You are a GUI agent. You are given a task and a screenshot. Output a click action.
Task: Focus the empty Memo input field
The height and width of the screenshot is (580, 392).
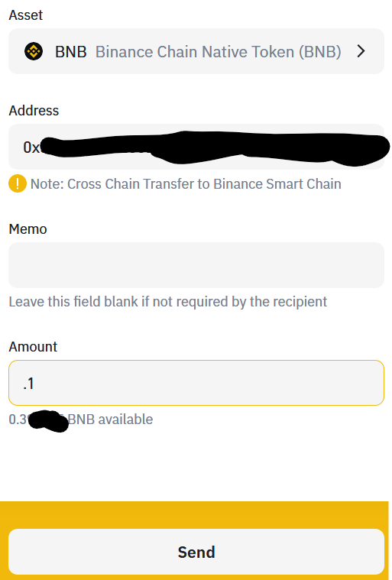pos(196,265)
